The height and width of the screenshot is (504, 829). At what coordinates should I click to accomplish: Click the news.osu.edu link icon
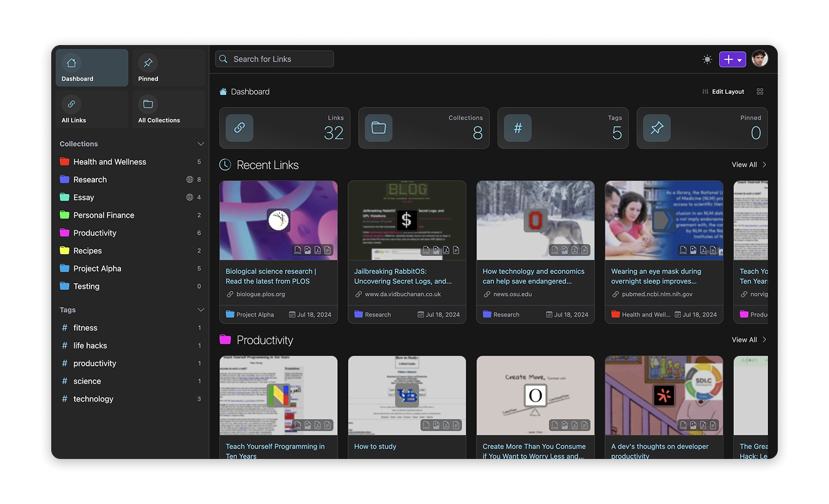(487, 294)
